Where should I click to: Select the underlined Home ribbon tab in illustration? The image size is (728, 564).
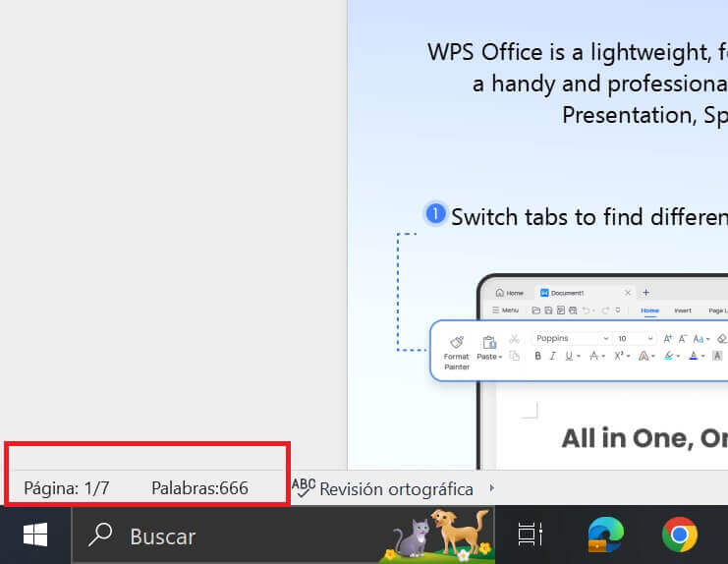click(650, 310)
